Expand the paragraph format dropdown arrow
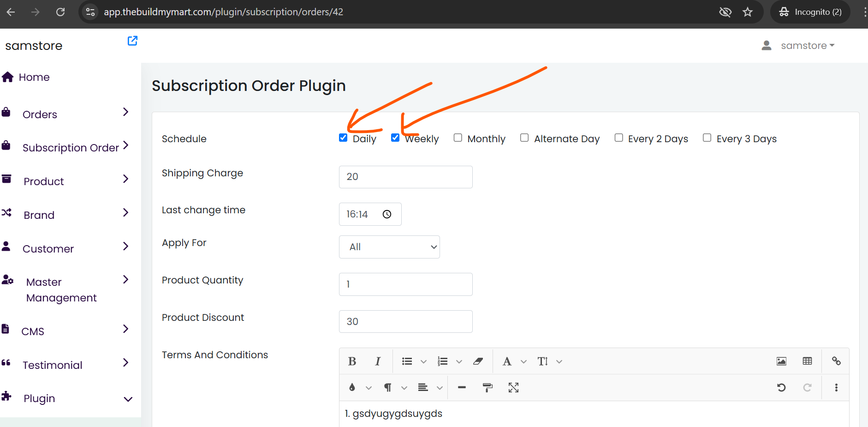The height and width of the screenshot is (427, 868). click(404, 388)
